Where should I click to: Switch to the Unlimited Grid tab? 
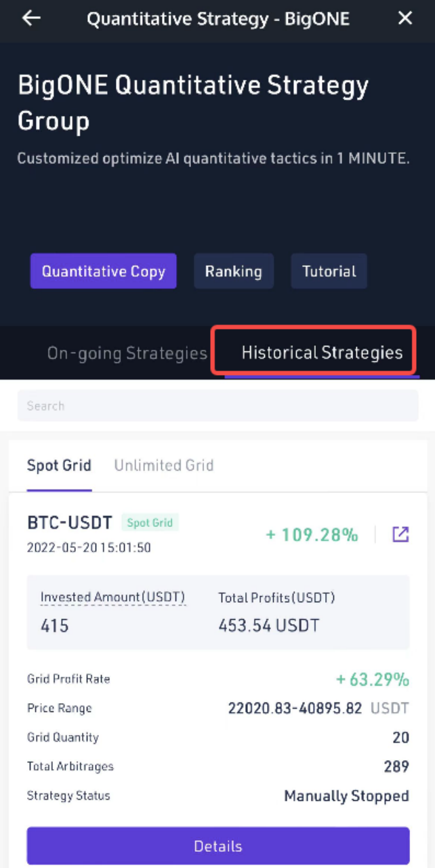click(163, 465)
